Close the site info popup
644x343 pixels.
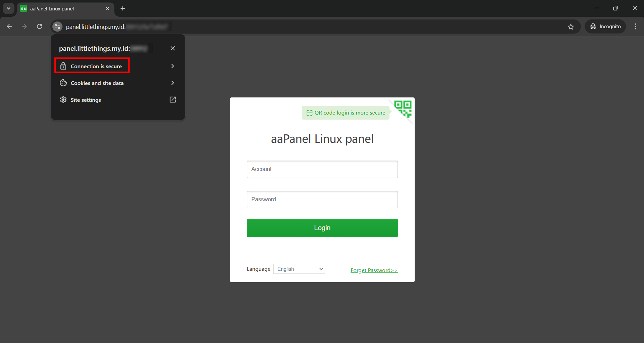point(173,48)
